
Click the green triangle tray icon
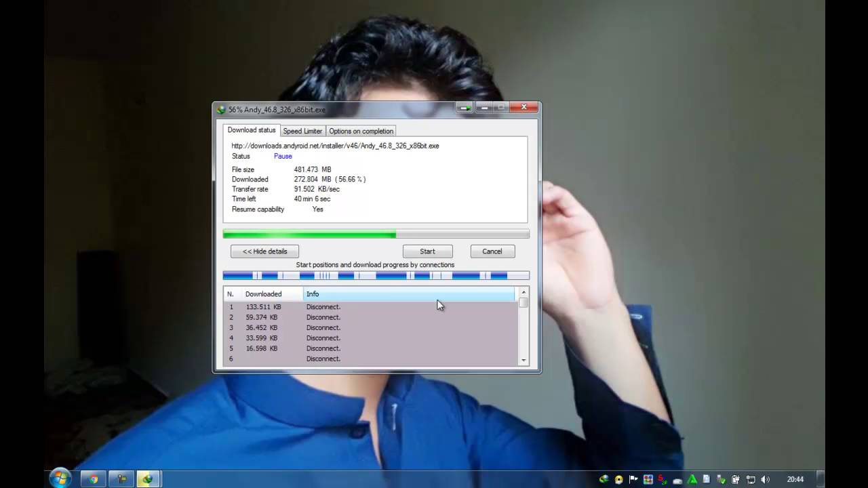point(692,479)
